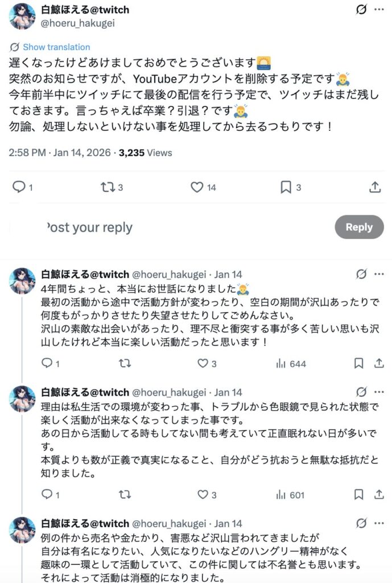The width and height of the screenshot is (392, 583).
Task: Bookmark the main post
Action: (x=286, y=187)
